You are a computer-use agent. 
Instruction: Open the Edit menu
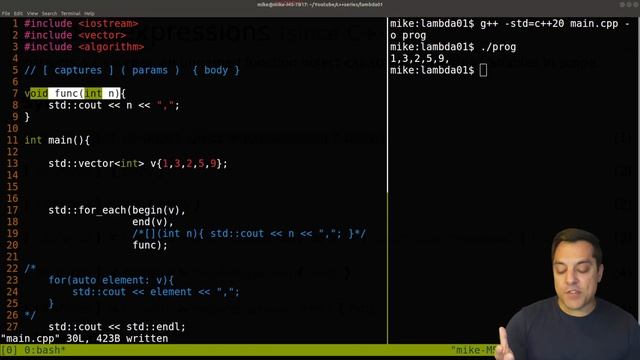[x=18, y=13]
